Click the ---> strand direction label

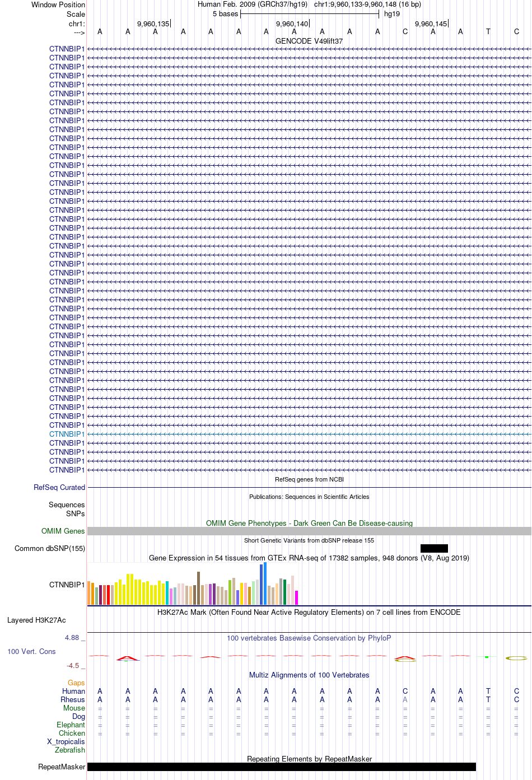pos(79,32)
